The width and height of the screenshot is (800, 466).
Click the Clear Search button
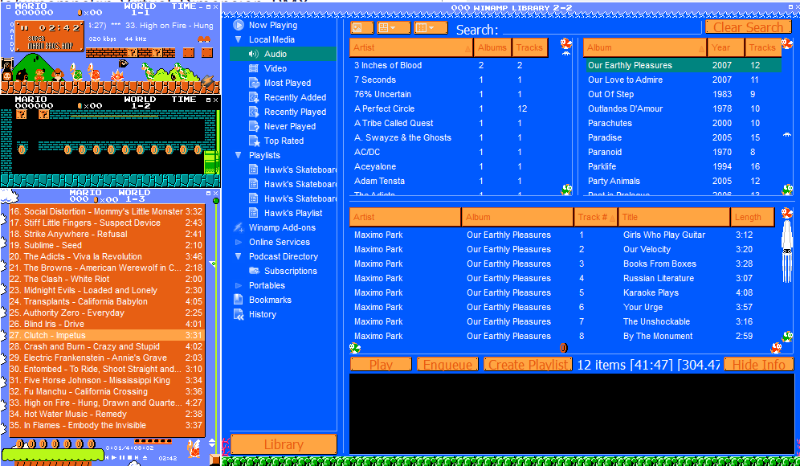click(x=748, y=27)
